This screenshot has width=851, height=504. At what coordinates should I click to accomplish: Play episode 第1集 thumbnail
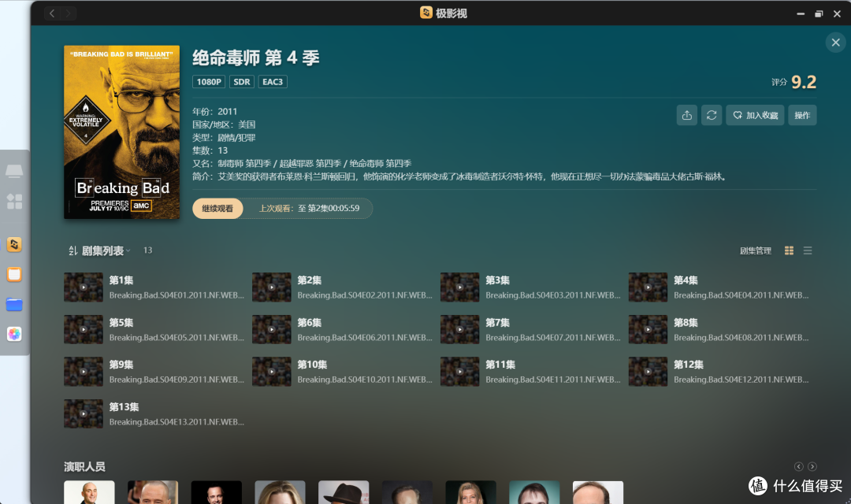coord(83,287)
